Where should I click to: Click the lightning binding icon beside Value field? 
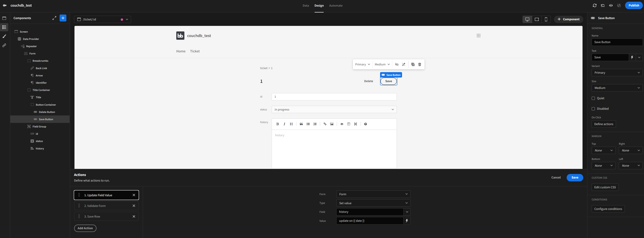click(x=407, y=221)
